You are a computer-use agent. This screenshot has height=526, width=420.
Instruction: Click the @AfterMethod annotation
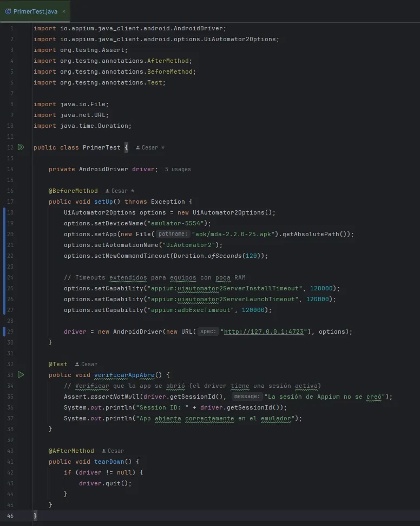point(71,451)
